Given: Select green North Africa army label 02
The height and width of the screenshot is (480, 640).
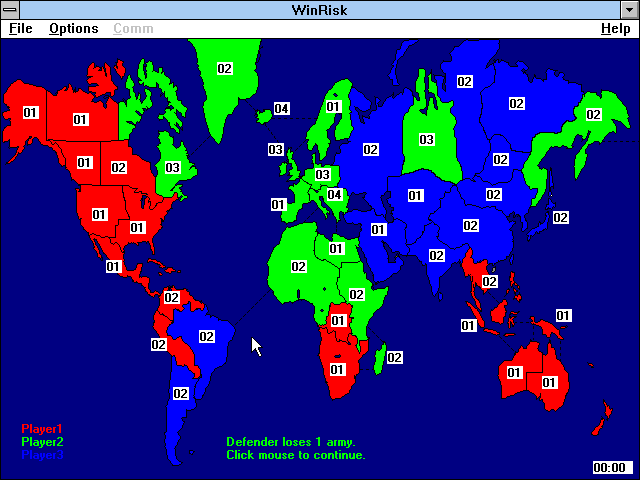Looking at the screenshot, I should pyautogui.click(x=298, y=267).
